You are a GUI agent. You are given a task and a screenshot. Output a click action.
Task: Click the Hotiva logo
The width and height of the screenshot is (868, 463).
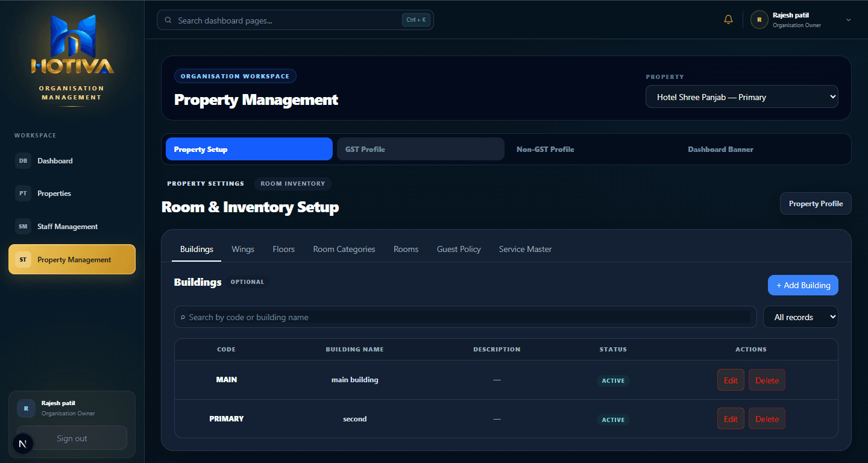tap(72, 44)
